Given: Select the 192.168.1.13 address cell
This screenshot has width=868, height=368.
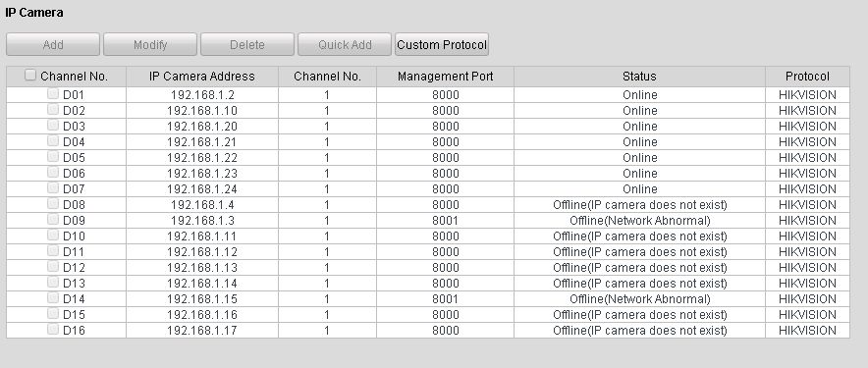Looking at the screenshot, I should pos(202,268).
